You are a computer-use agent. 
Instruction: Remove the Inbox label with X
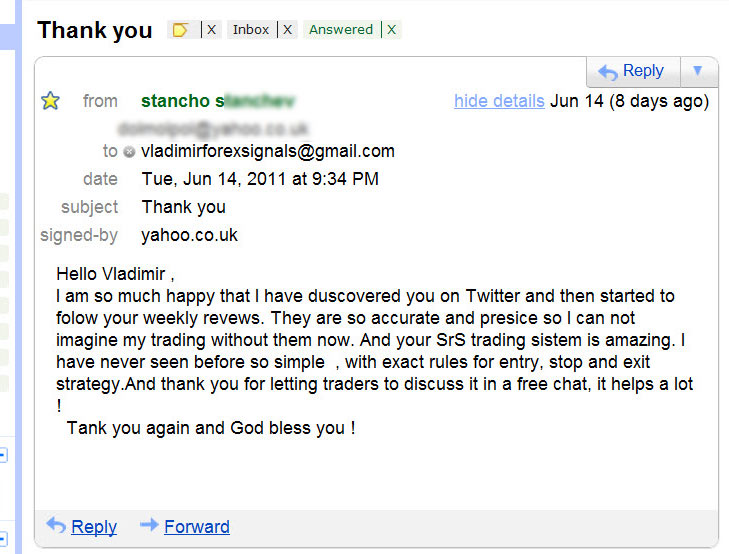[x=288, y=30]
